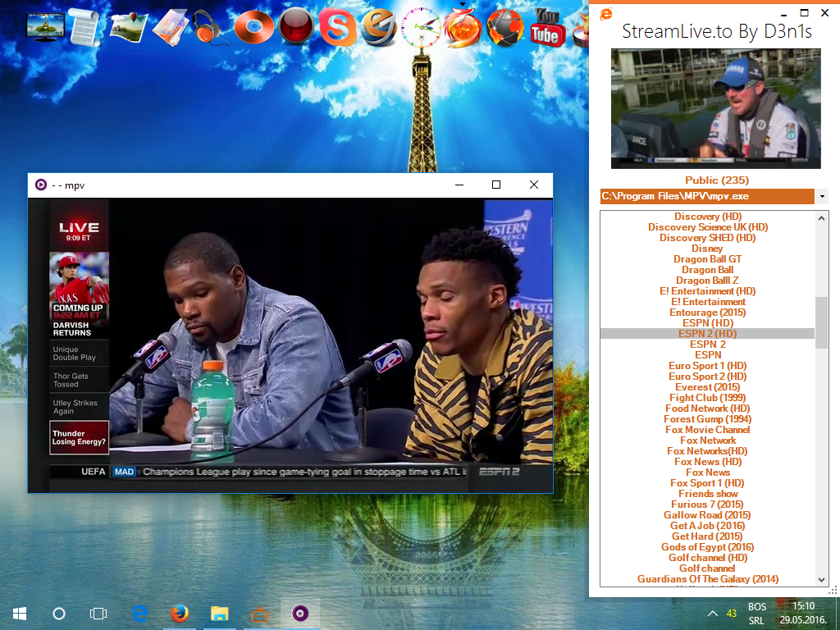Select Dragon Ball GT in list
The width and height of the screenshot is (840, 630).
coord(708,259)
